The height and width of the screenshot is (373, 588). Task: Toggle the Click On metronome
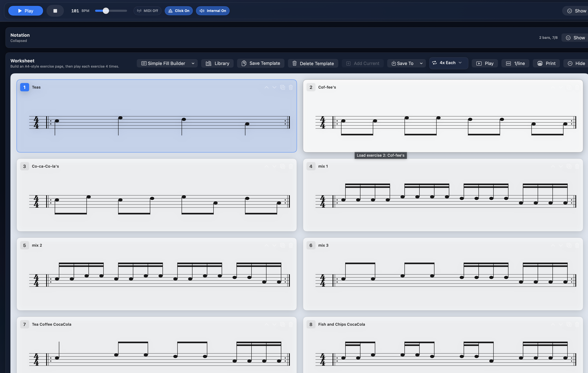(x=179, y=11)
